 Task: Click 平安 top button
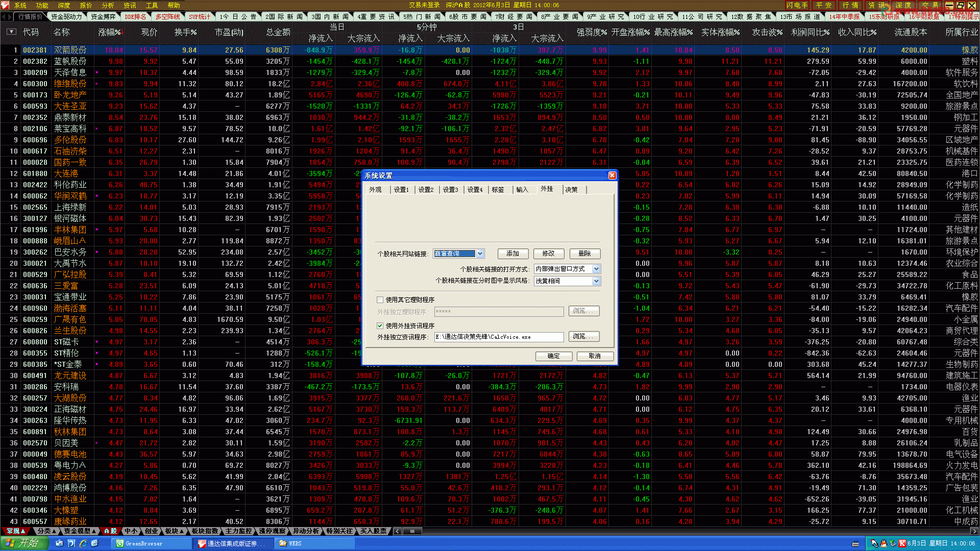(x=823, y=6)
